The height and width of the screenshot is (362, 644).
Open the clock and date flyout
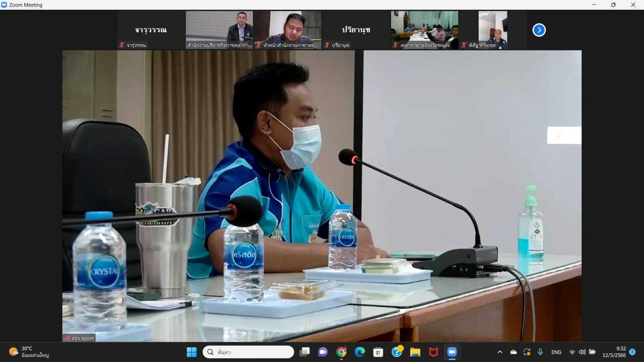coord(614,352)
